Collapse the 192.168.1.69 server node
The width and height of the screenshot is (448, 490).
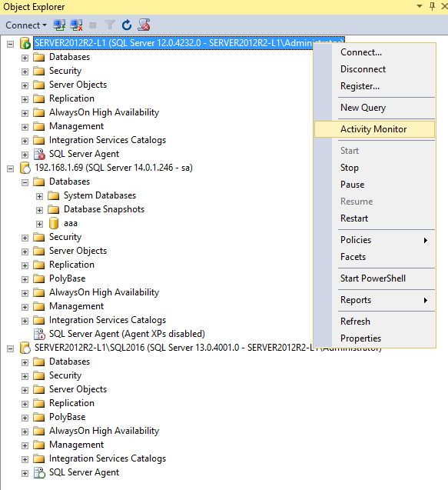click(x=10, y=168)
